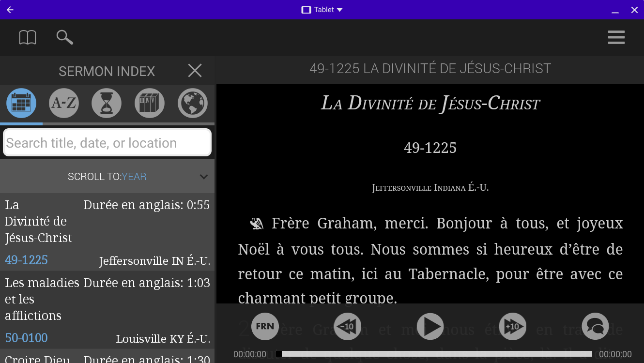Click the total time 00:00:00 at bar end
644x363 pixels.
click(615, 354)
